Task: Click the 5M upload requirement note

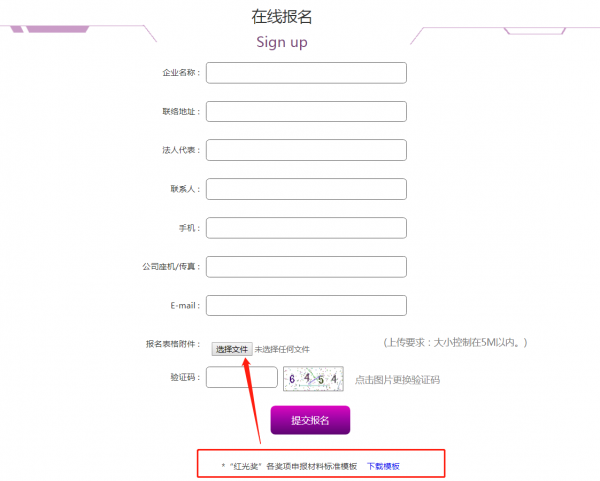Action: click(455, 343)
